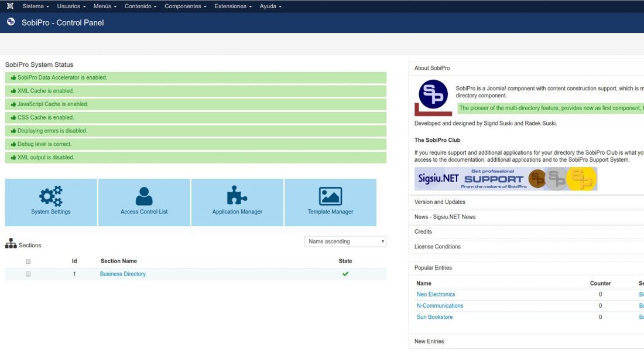
Task: Click the Sections hierarchy icon
Action: [11, 243]
